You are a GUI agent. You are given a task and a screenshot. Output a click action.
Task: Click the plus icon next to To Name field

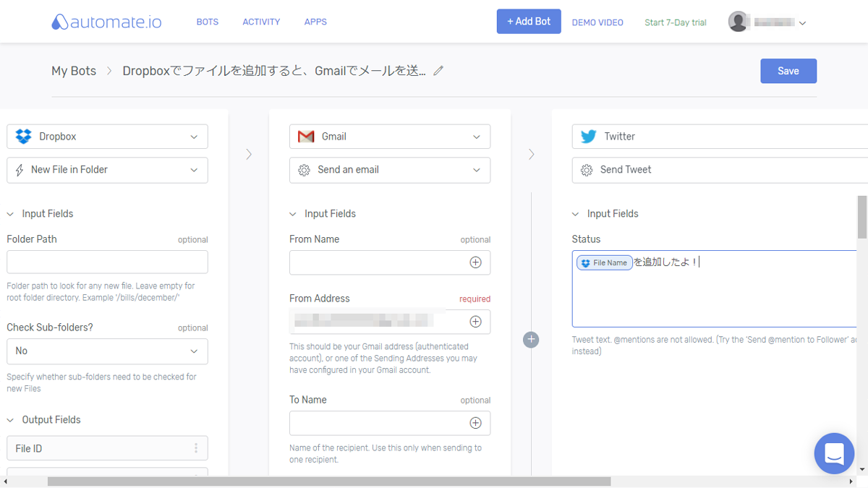pyautogui.click(x=476, y=423)
